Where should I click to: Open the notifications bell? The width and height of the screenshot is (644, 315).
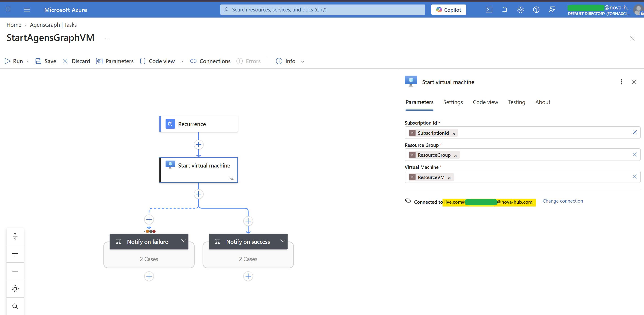click(x=505, y=9)
